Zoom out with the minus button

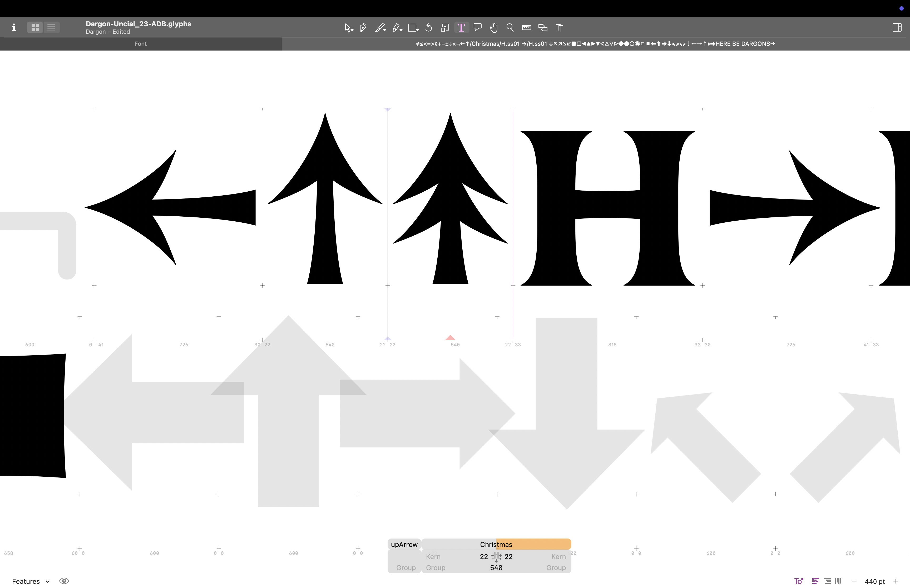pos(854,581)
